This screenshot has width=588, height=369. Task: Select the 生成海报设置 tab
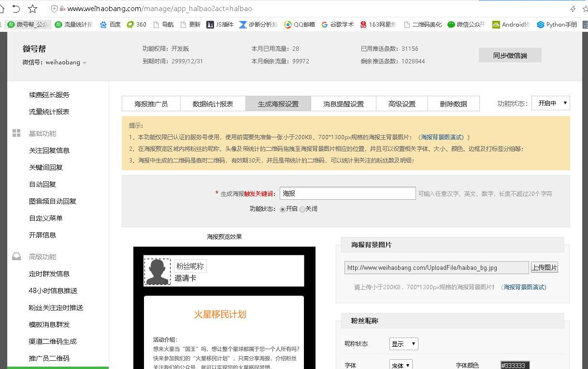pos(278,103)
